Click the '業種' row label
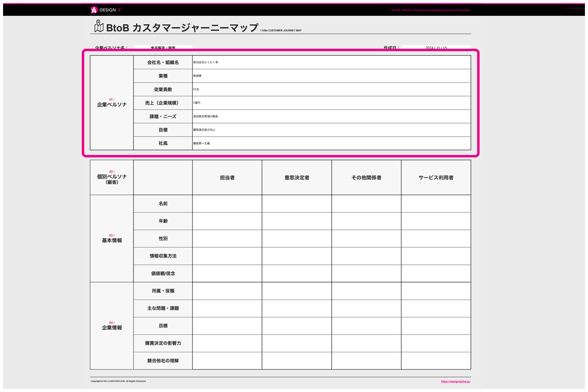The width and height of the screenshot is (588, 392). tap(163, 76)
